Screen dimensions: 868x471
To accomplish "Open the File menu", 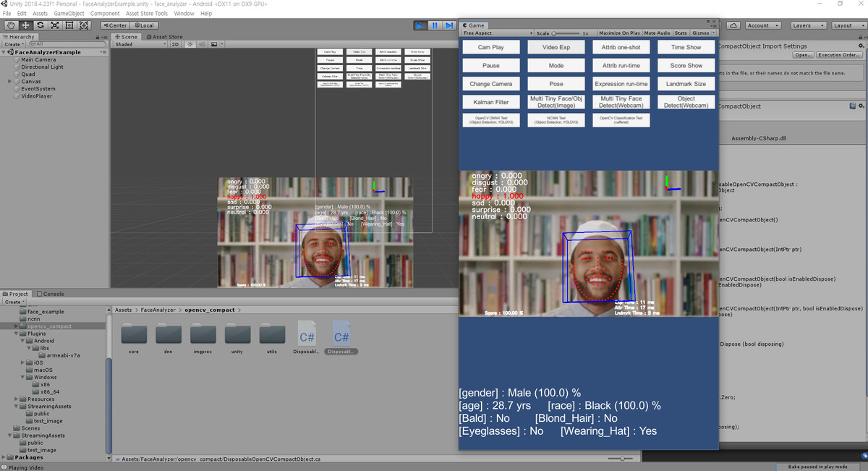I will tap(7, 14).
